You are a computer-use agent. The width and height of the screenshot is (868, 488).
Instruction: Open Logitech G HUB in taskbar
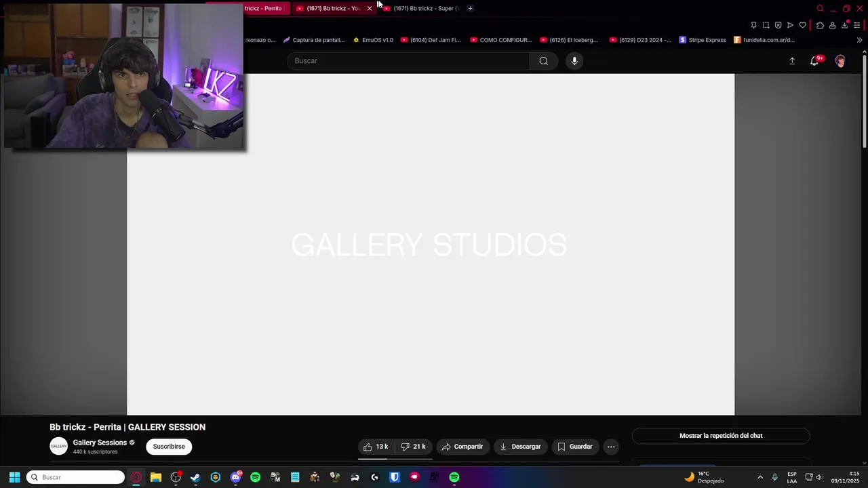tap(374, 477)
